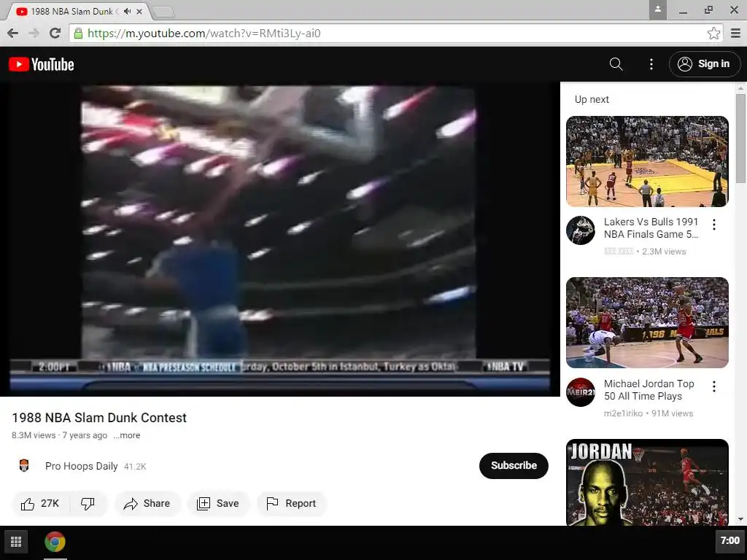Screen dimensions: 747x560
Task: Save the video to a playlist
Action: tap(218, 503)
